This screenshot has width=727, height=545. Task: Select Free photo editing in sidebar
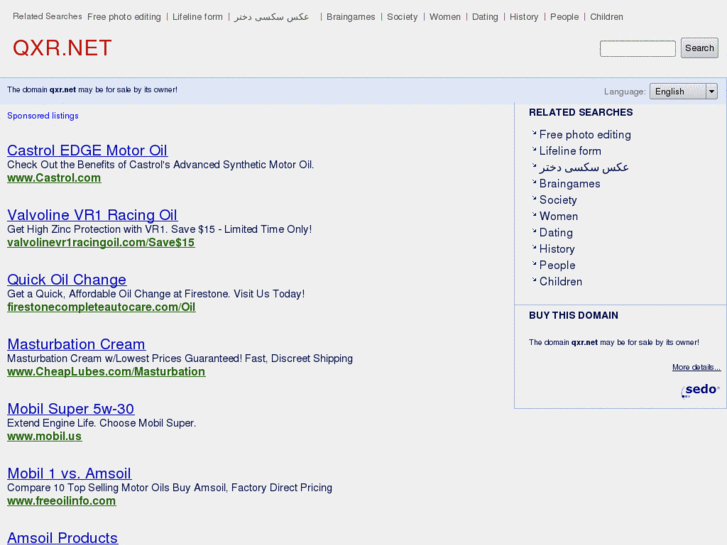coord(585,135)
